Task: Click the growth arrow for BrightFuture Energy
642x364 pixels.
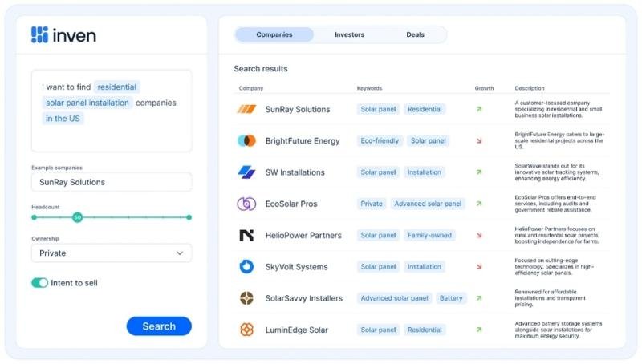Action: tap(479, 140)
